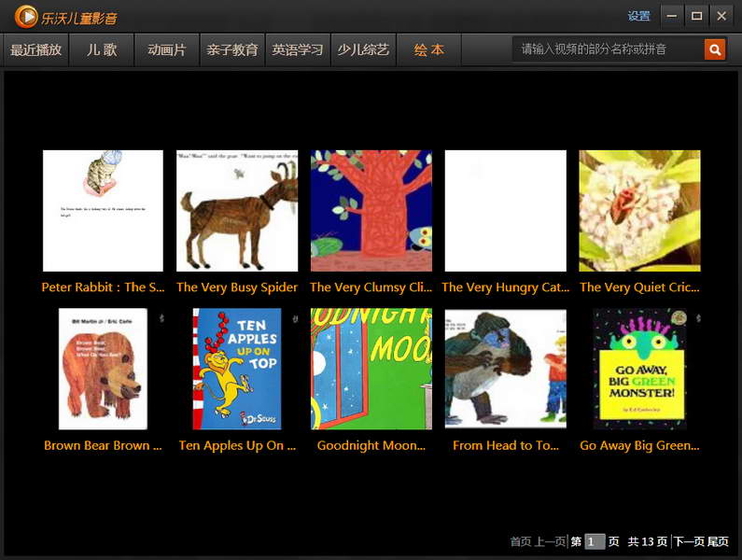
Task: Open Go Away Big Green Monster cover
Action: (x=639, y=369)
